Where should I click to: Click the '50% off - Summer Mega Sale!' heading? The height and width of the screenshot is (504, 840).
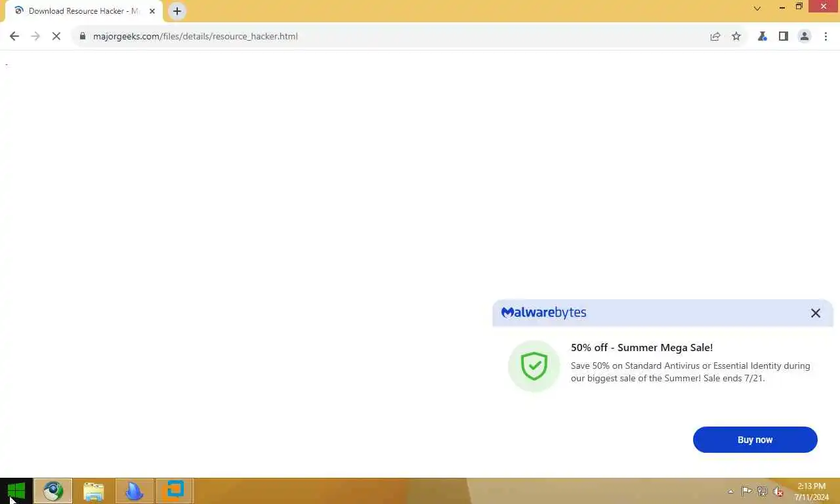pos(642,348)
